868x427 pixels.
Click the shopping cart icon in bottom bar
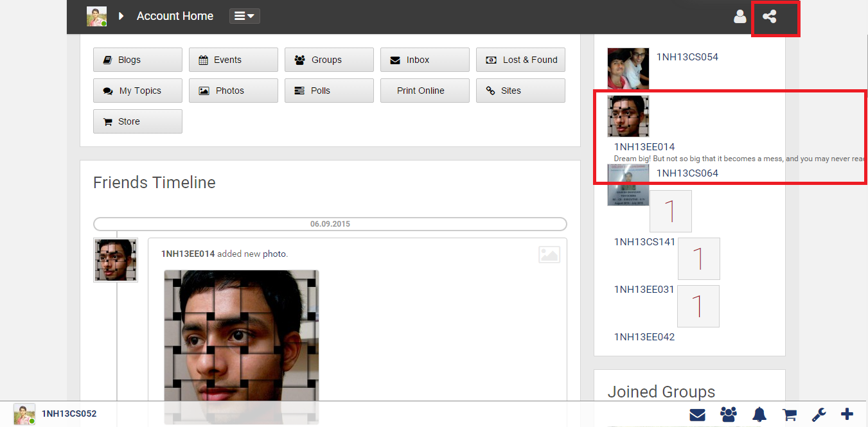pyautogui.click(x=788, y=415)
